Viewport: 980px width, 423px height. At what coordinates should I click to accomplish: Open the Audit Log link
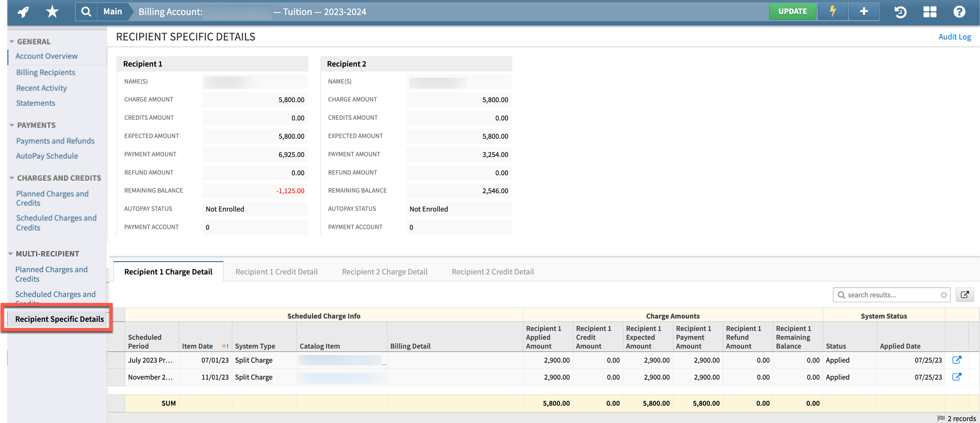pyautogui.click(x=955, y=37)
